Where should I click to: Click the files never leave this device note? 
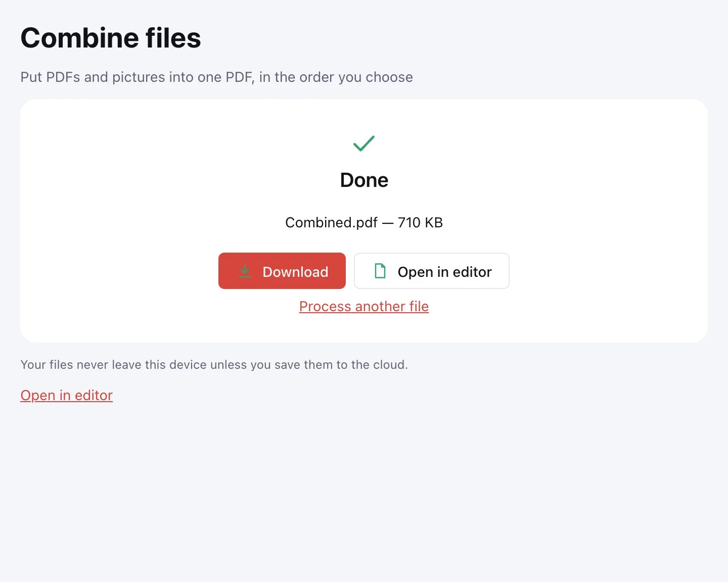(214, 365)
